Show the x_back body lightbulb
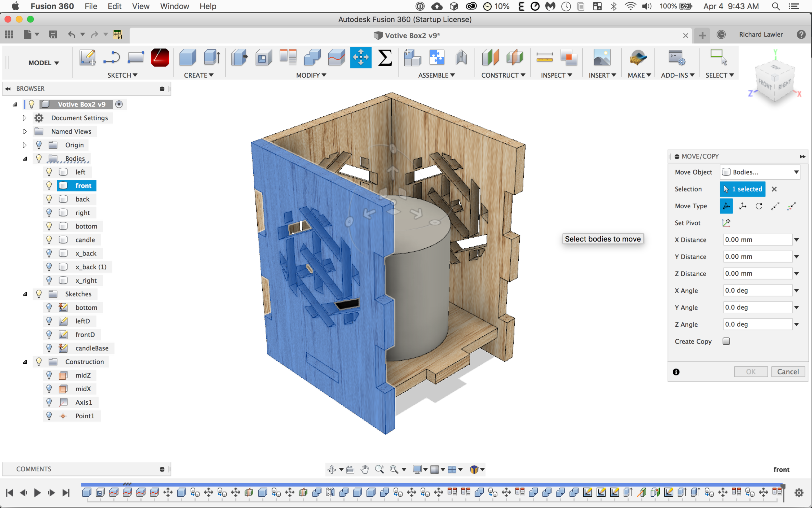The width and height of the screenshot is (812, 508). (x=49, y=253)
